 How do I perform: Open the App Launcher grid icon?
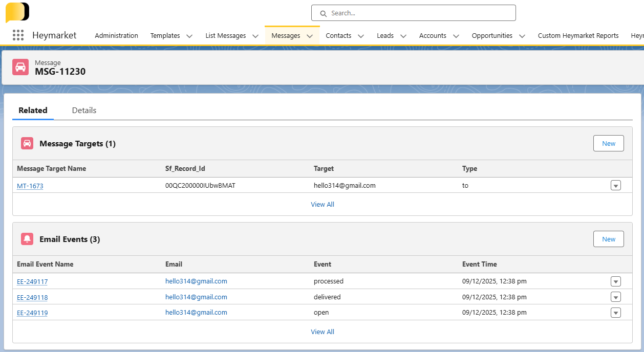tap(18, 35)
